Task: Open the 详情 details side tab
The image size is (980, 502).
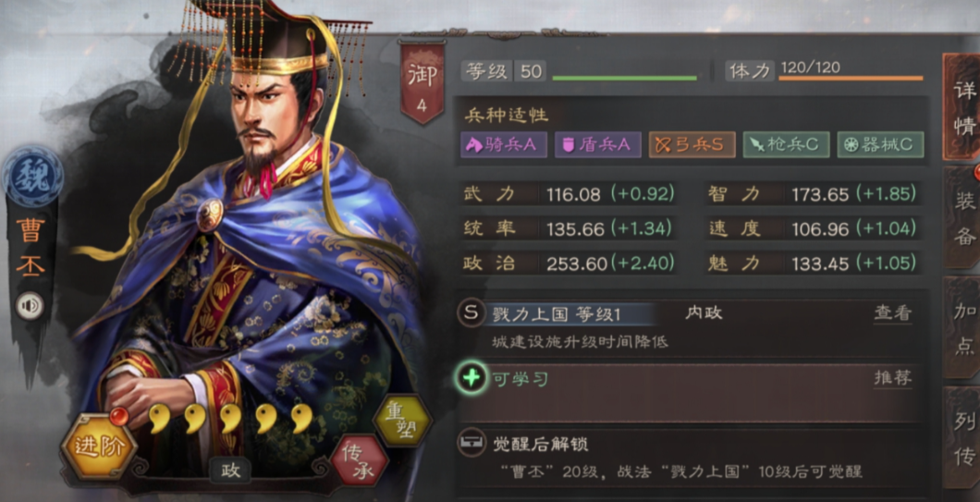Action: 963,107
